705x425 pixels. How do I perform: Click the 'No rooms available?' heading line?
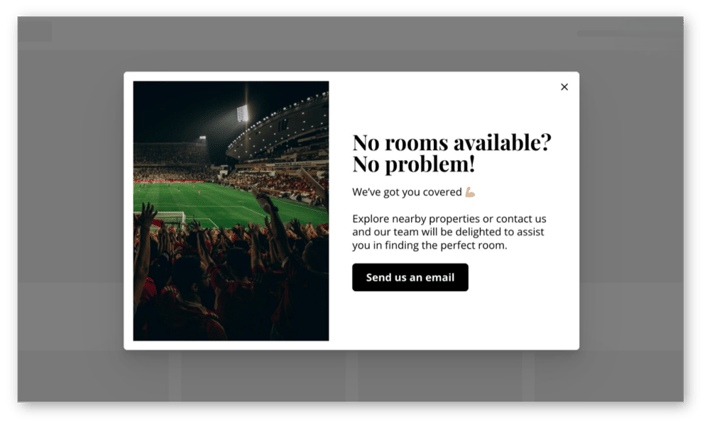451,143
